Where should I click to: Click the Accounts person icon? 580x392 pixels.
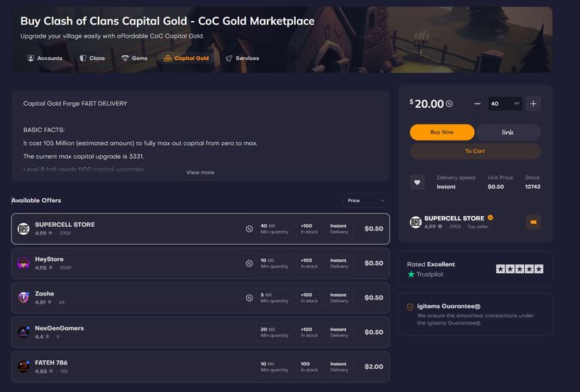30,58
